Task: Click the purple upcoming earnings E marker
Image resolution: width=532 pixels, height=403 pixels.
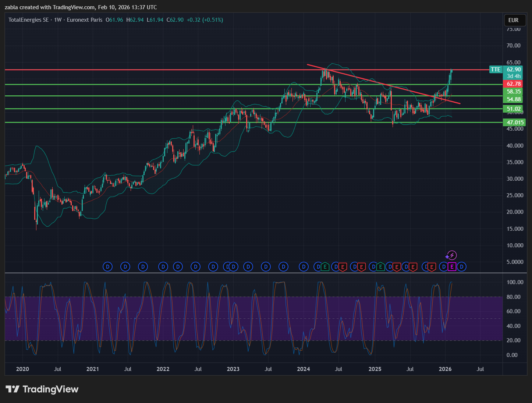Action: 452,267
